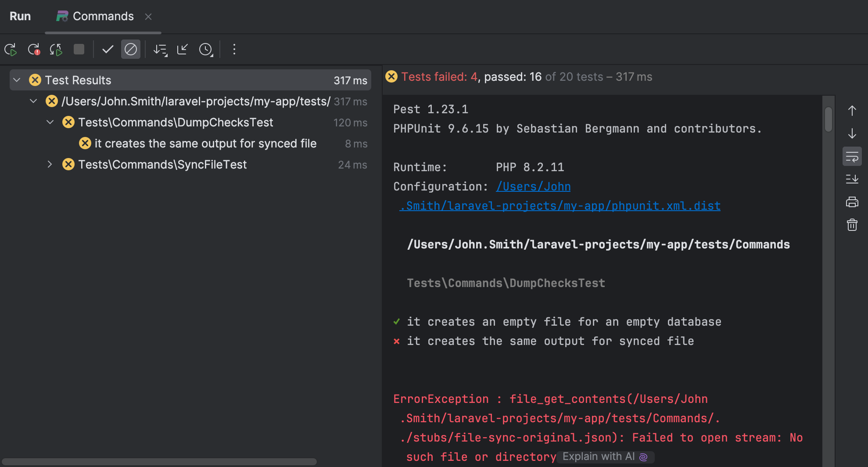Rerun all tests
This screenshot has height=467, width=868.
pos(11,49)
